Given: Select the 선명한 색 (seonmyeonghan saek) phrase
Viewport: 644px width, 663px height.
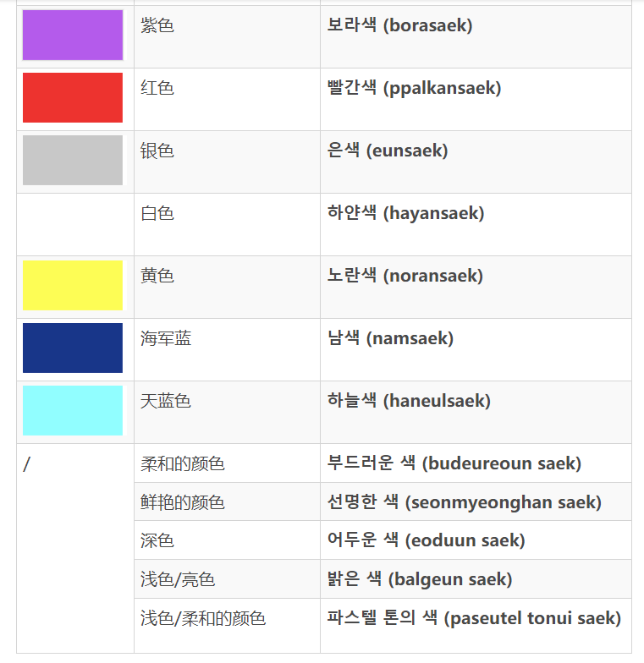Looking at the screenshot, I should pos(465,502).
